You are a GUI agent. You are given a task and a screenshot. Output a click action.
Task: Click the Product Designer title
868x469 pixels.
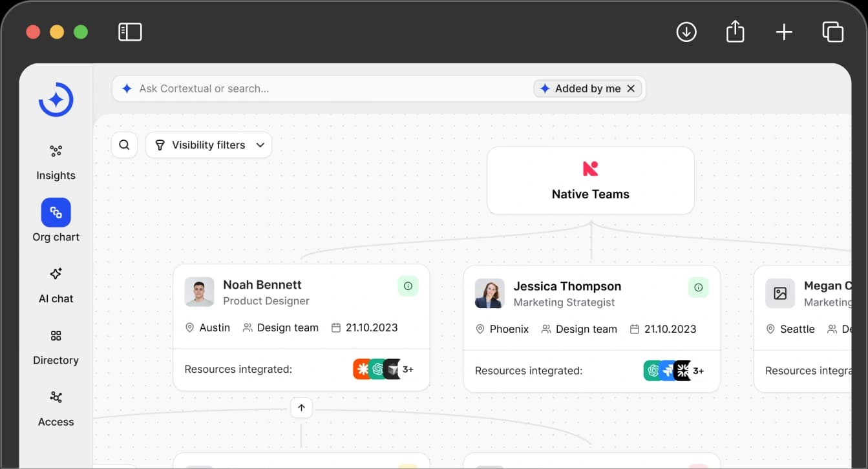[266, 301]
